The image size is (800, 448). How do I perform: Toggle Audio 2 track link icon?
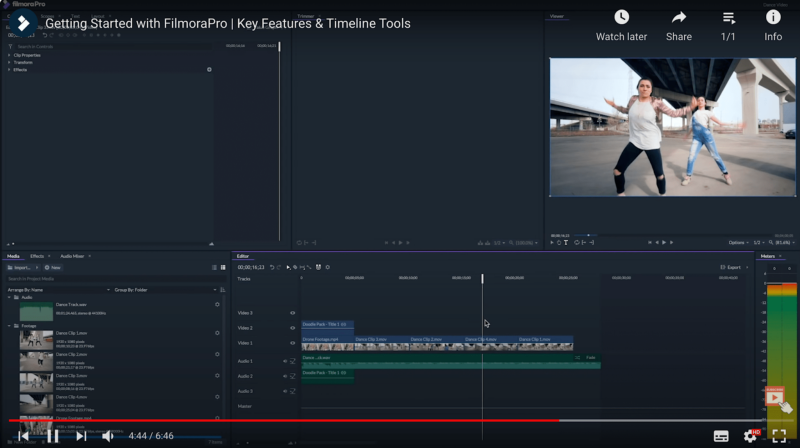coord(293,376)
